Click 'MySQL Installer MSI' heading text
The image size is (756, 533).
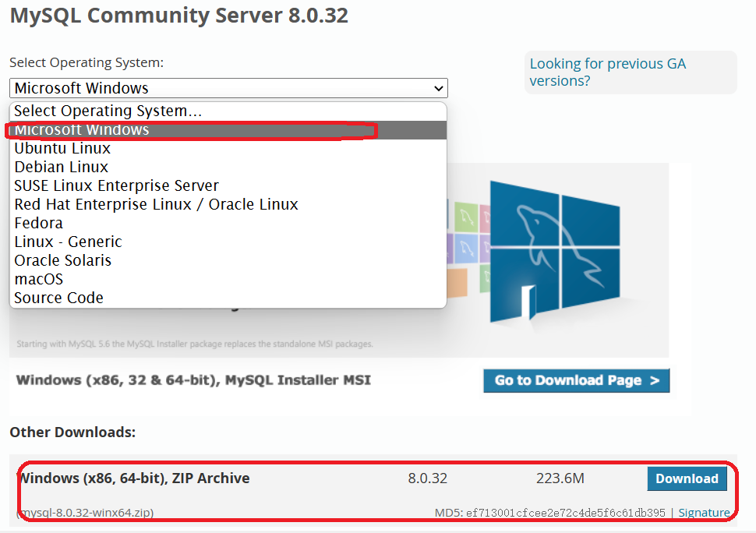click(193, 380)
